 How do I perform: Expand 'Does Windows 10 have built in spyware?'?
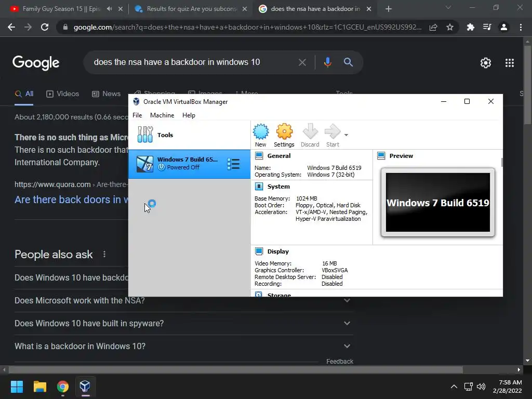point(183,323)
